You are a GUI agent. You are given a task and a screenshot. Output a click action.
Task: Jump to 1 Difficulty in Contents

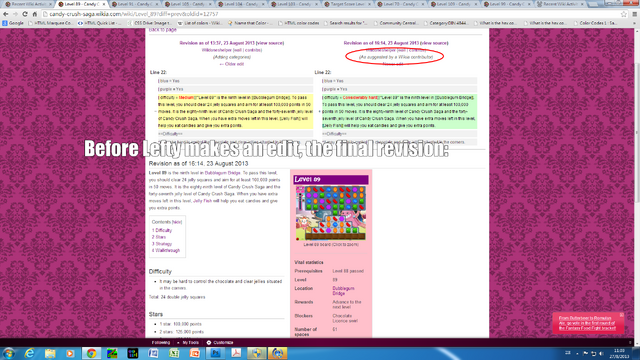coord(162,230)
